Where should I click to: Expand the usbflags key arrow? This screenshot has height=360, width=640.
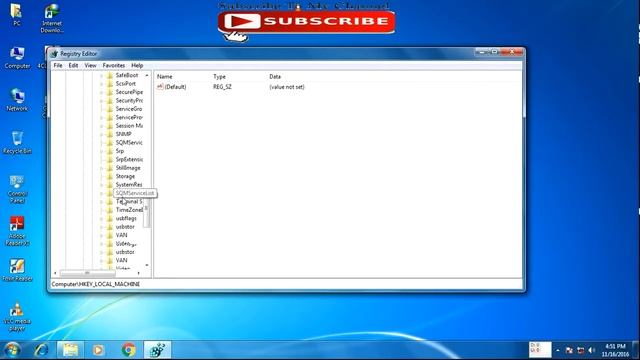pos(102,218)
